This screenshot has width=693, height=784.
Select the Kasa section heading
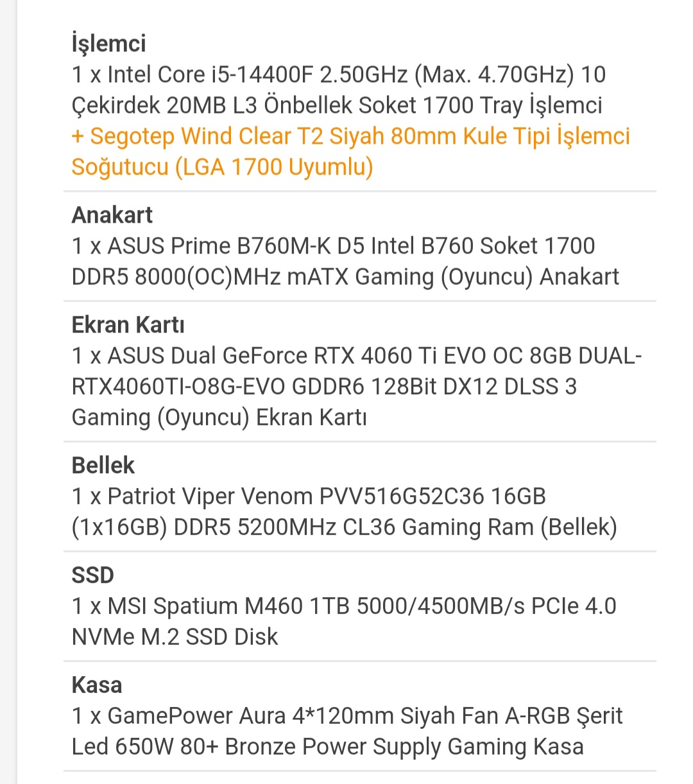(x=96, y=684)
